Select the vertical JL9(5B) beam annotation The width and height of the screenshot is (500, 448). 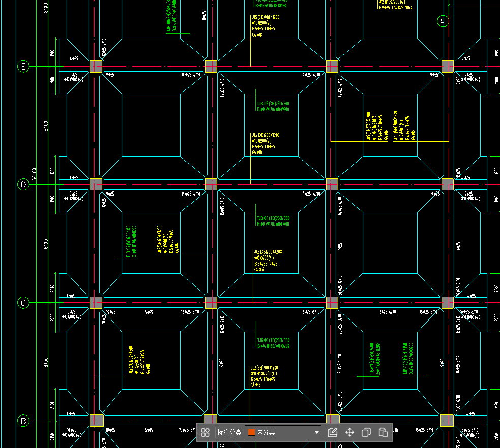click(x=377, y=126)
